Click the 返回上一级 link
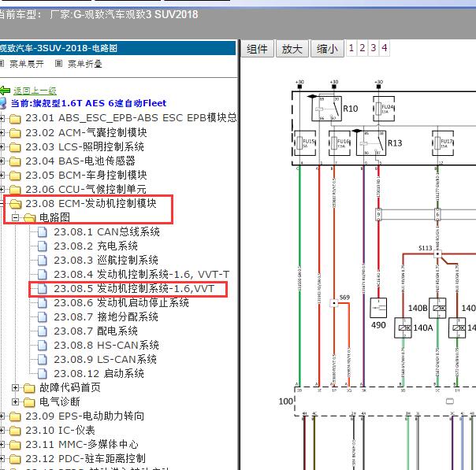 35,91
